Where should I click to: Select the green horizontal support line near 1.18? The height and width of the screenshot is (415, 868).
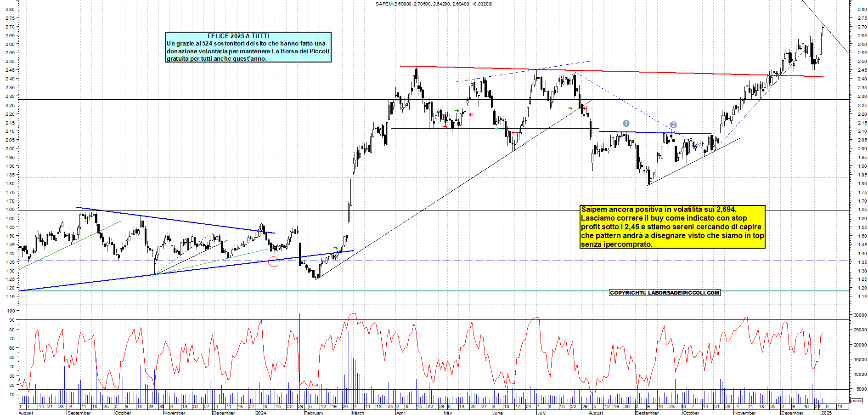tap(434, 291)
